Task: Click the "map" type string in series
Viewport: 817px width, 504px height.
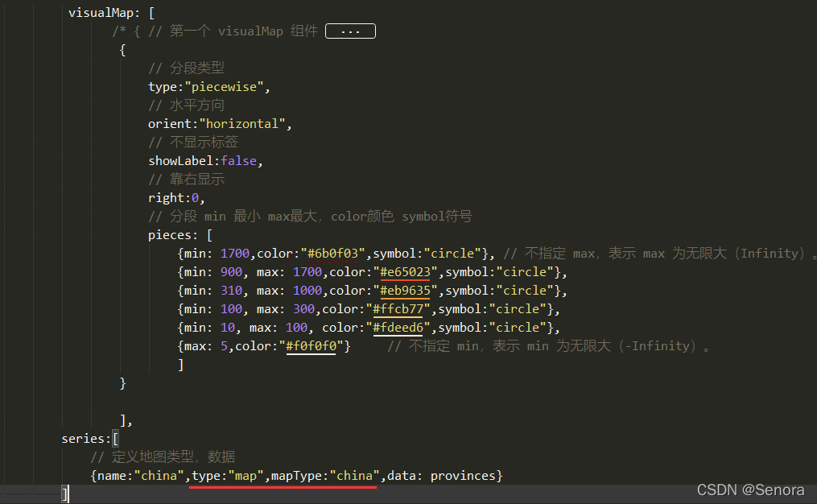Action: (x=246, y=476)
